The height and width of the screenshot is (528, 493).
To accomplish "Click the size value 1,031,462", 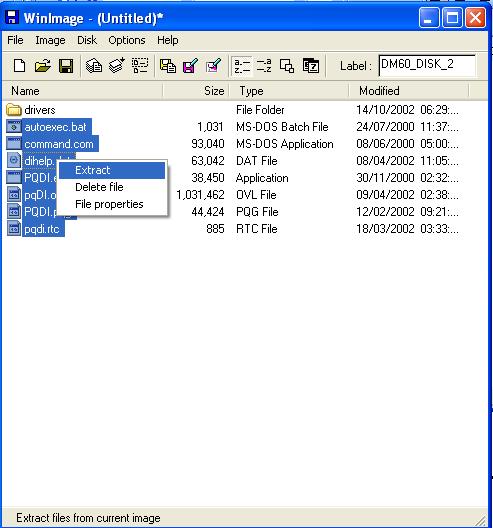I will click(200, 195).
